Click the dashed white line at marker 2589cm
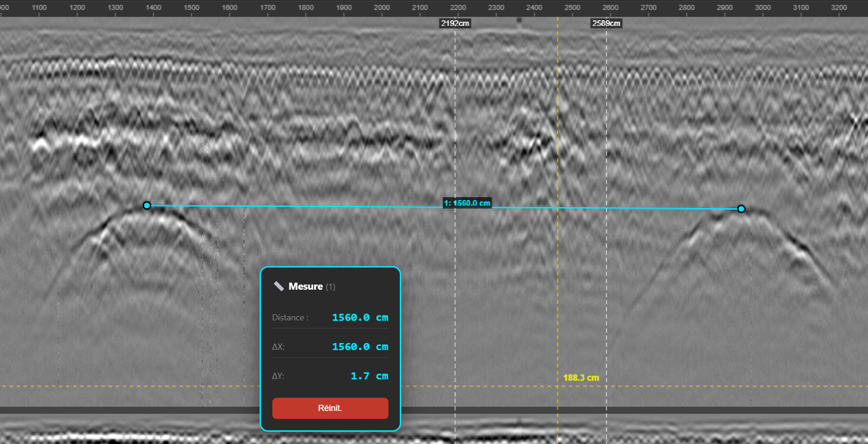This screenshot has width=868, height=444. tap(607, 142)
